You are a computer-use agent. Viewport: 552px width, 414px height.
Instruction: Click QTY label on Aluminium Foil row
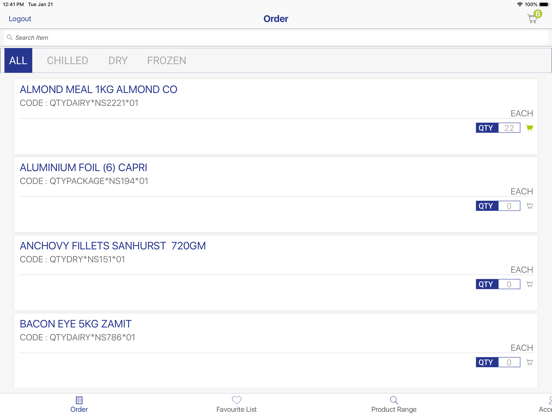click(487, 206)
